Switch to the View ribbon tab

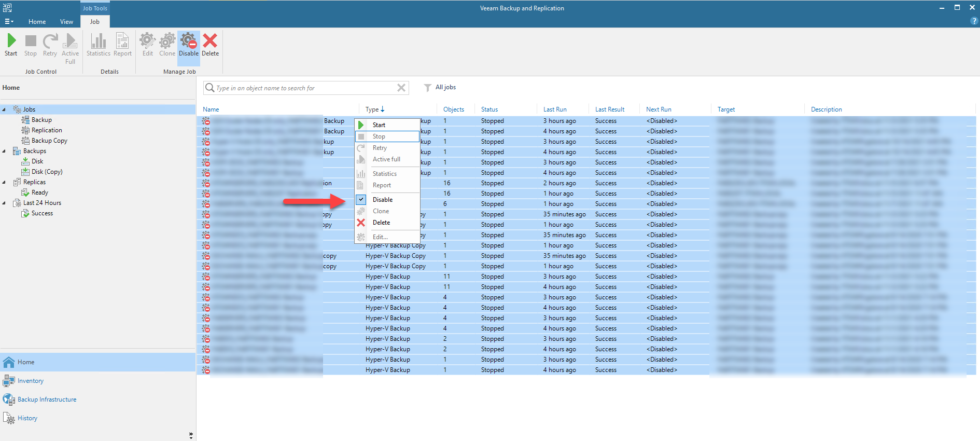66,22
